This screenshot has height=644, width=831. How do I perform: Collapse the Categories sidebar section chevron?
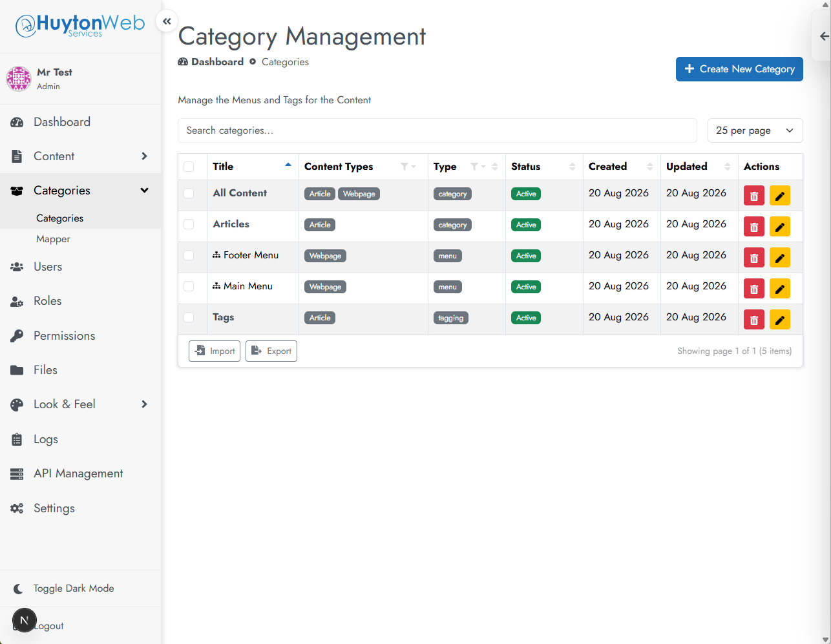145,191
